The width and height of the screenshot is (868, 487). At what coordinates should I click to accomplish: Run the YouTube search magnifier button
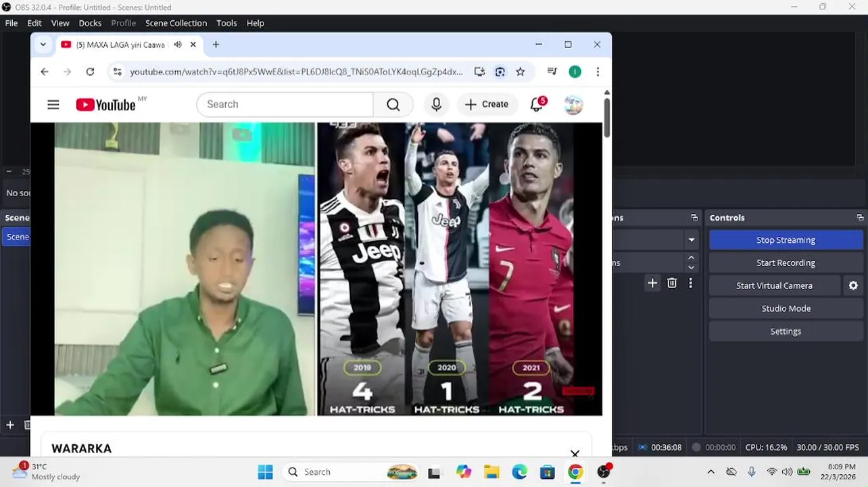coord(393,104)
